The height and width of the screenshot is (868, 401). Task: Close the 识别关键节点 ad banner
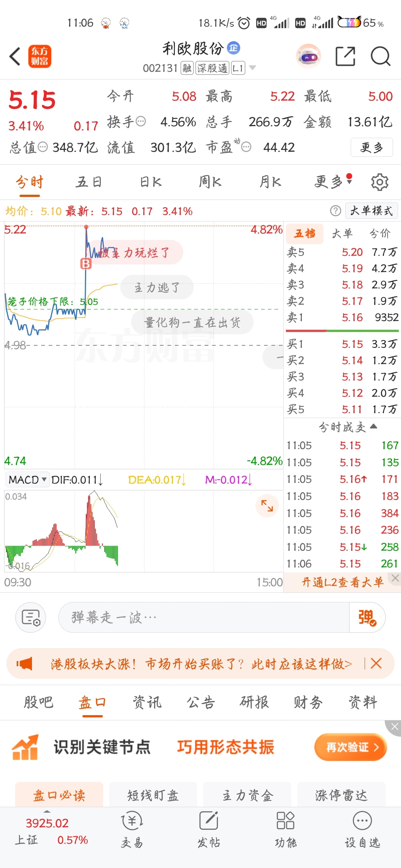(394, 727)
